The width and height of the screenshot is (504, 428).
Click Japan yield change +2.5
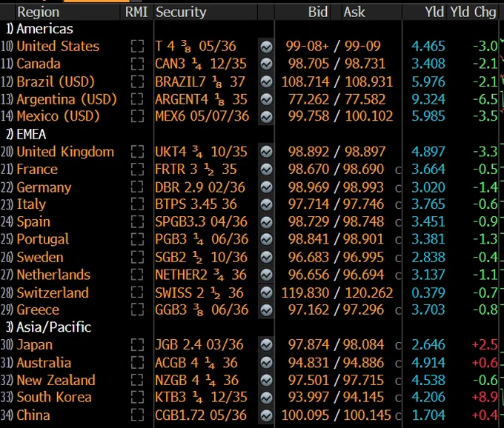pos(485,345)
